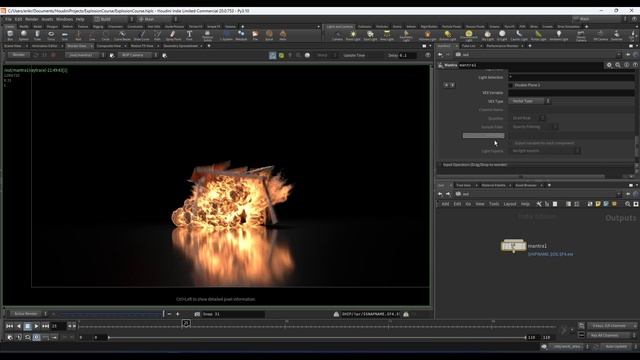Click the Light Selection input field

point(571,77)
